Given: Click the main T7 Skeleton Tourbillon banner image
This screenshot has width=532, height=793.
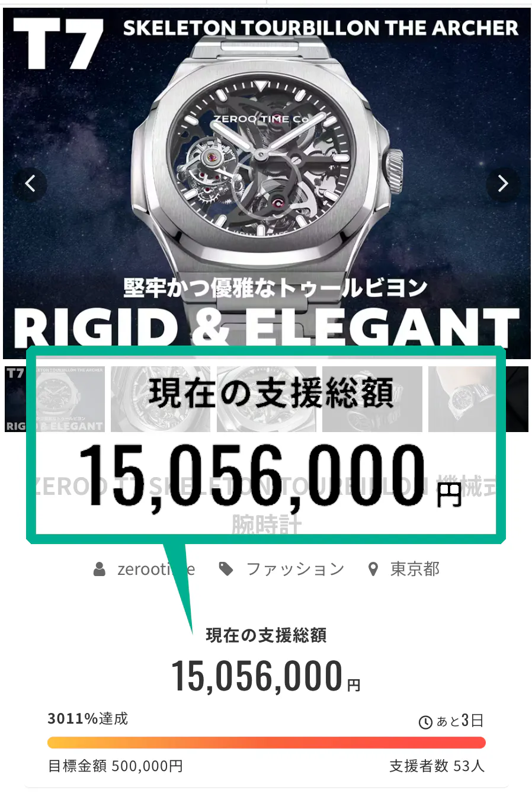Looking at the screenshot, I should 266,178.
